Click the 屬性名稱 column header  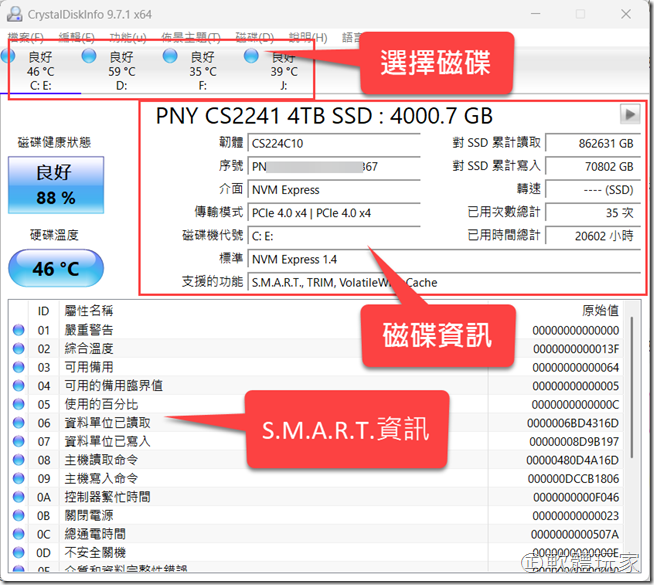tap(90, 310)
